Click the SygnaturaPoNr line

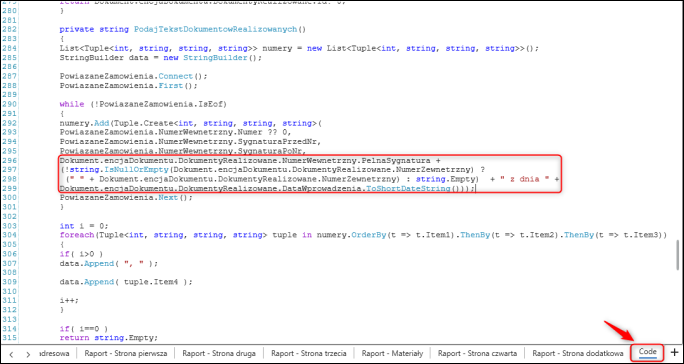[x=183, y=151]
